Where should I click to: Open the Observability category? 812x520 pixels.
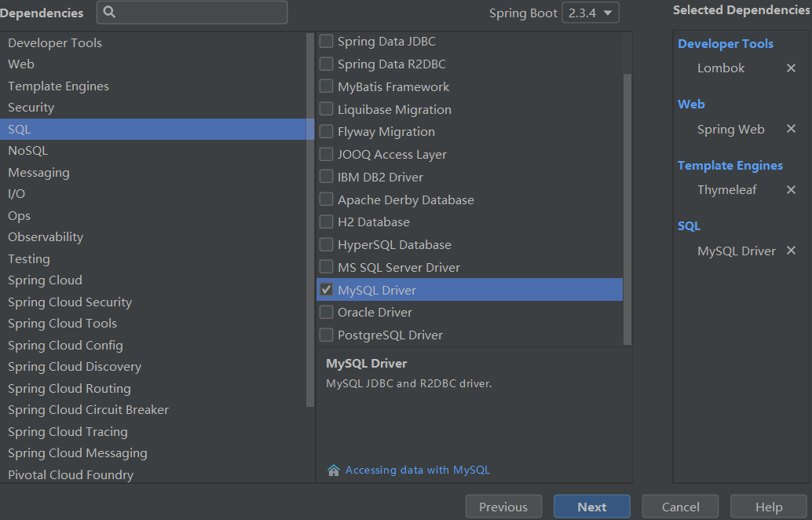(153, 237)
